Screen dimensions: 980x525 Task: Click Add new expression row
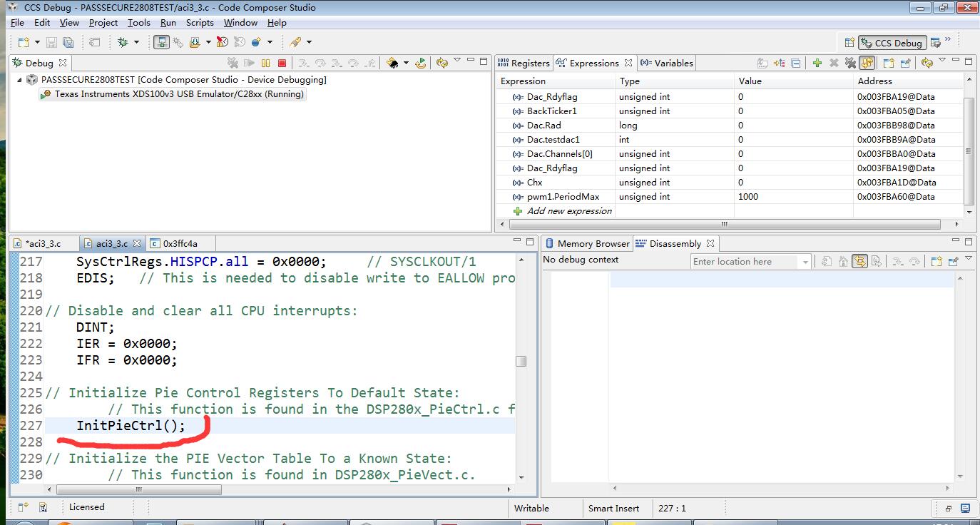point(568,211)
